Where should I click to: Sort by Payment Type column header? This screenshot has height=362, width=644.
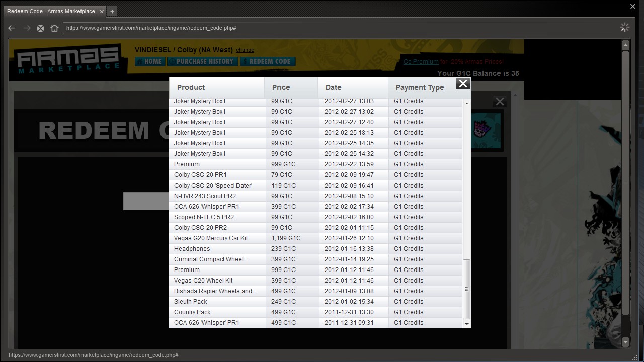point(422,87)
